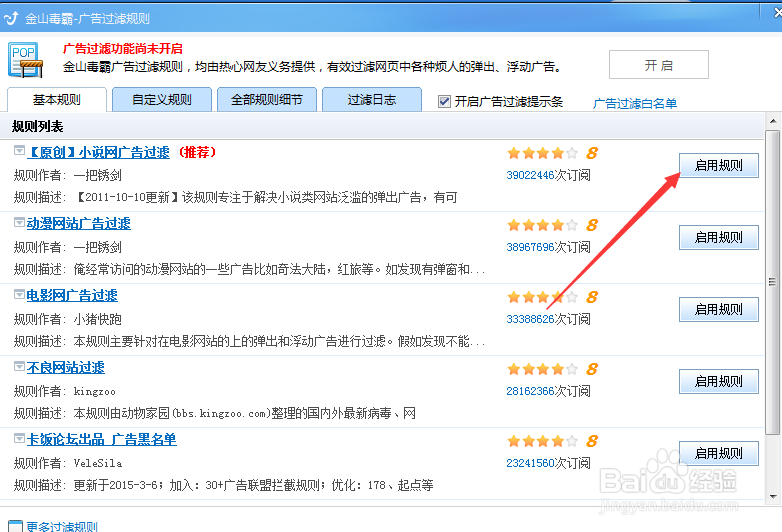The width and height of the screenshot is (782, 532).
Task: Click star rating of 不良网站过滤 rule
Action: [x=543, y=369]
